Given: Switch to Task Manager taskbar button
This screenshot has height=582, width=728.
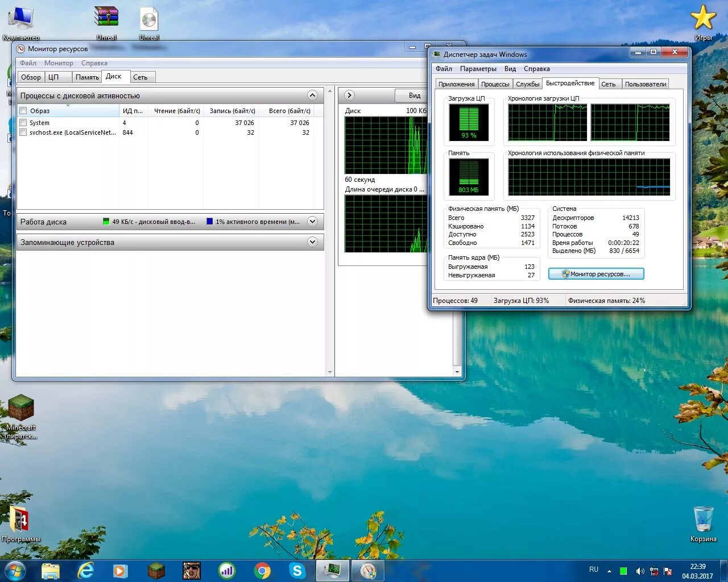Looking at the screenshot, I should point(333,571).
